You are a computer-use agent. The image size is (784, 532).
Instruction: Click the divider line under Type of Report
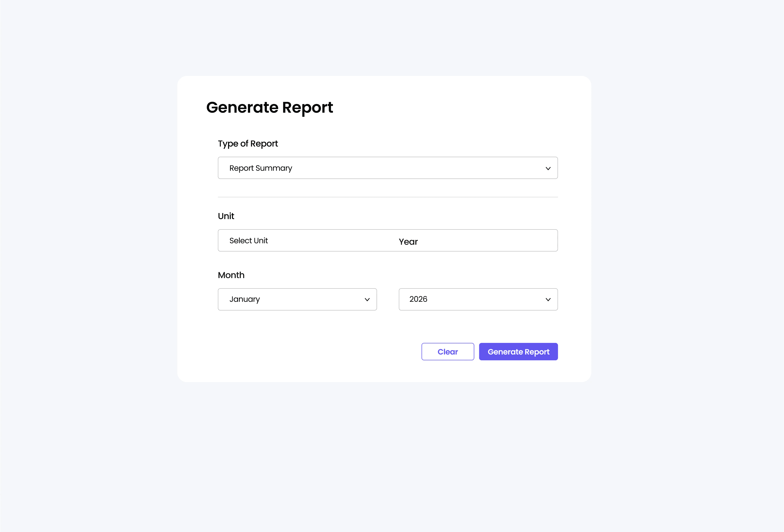(x=388, y=197)
